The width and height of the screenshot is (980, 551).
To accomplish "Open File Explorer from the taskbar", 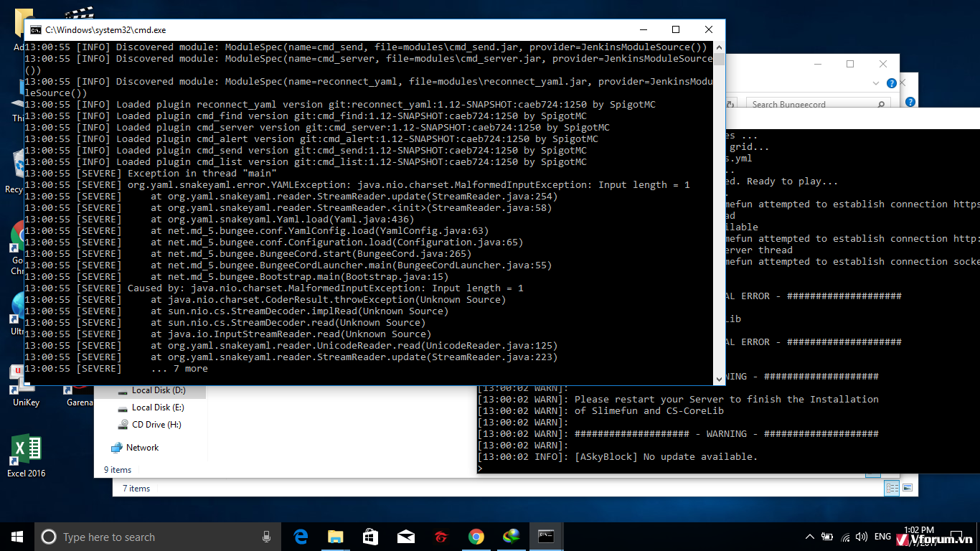I will click(x=335, y=537).
